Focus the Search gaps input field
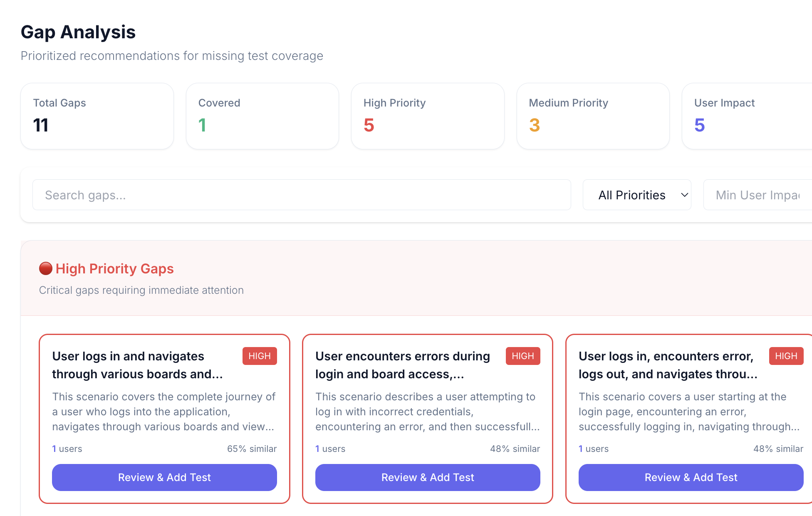The image size is (812, 516). point(302,195)
